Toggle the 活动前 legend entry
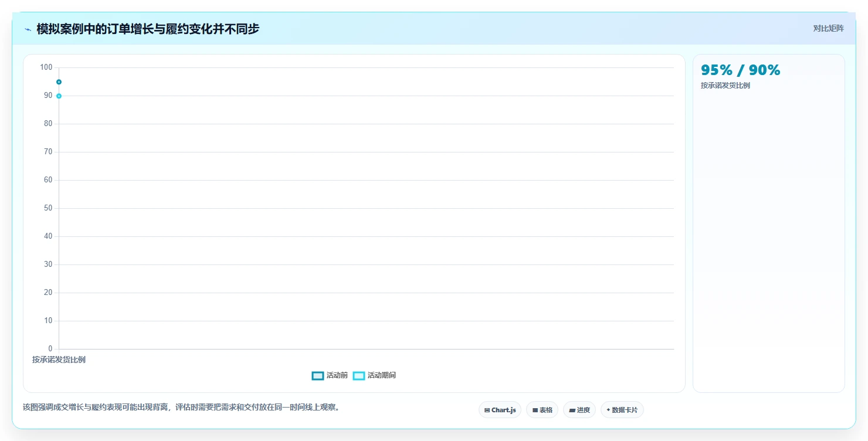 click(x=330, y=375)
